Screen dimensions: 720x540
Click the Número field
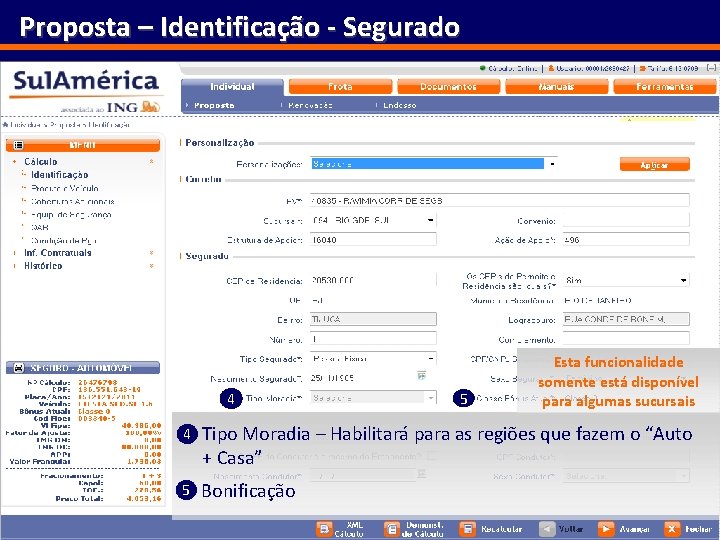pos(373,339)
